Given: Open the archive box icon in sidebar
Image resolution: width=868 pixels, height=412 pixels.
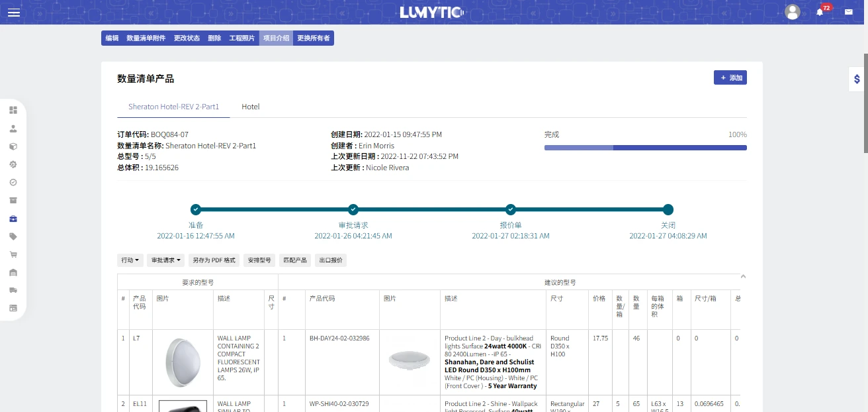Looking at the screenshot, I should click(13, 200).
